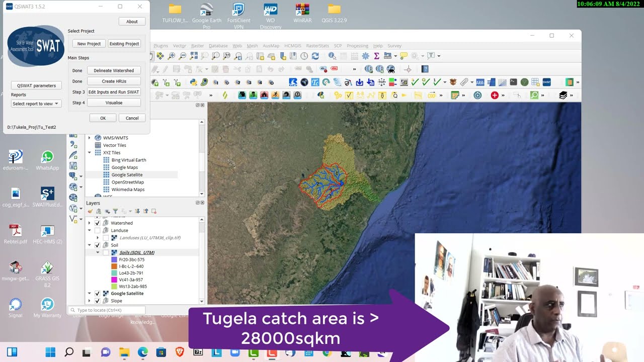Expand the Slope layer group
Screen dimensions: 644x362
90,301
